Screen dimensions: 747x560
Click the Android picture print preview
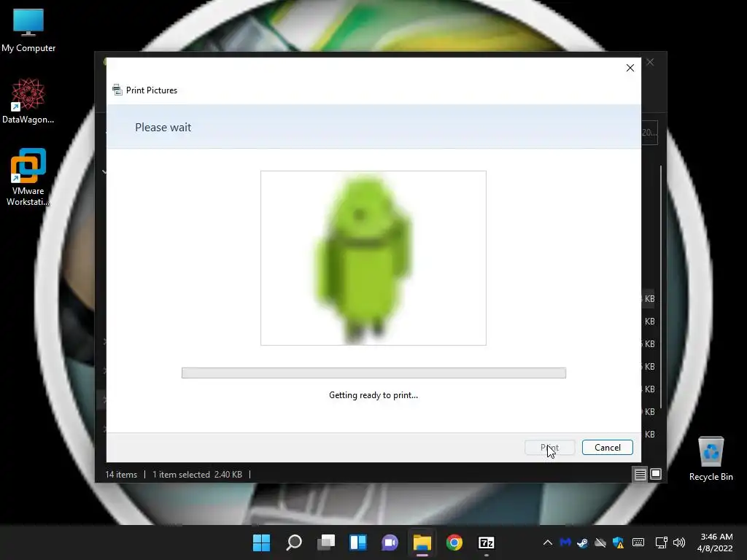click(x=373, y=258)
